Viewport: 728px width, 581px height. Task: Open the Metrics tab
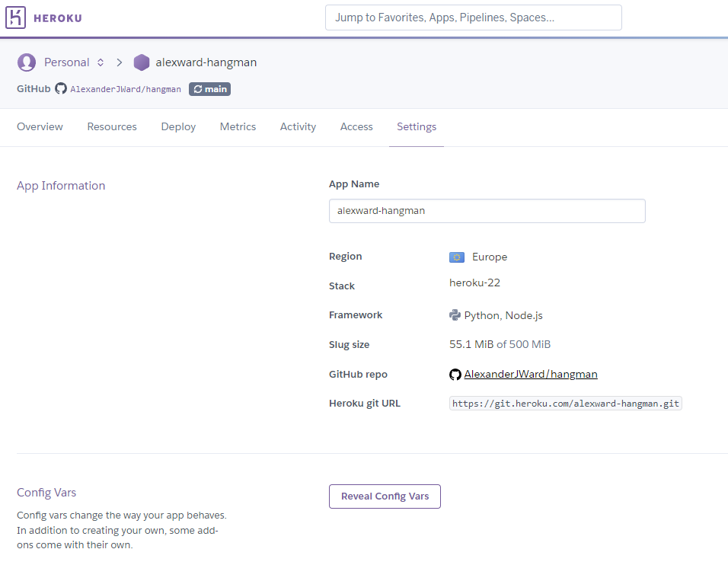coord(238,127)
